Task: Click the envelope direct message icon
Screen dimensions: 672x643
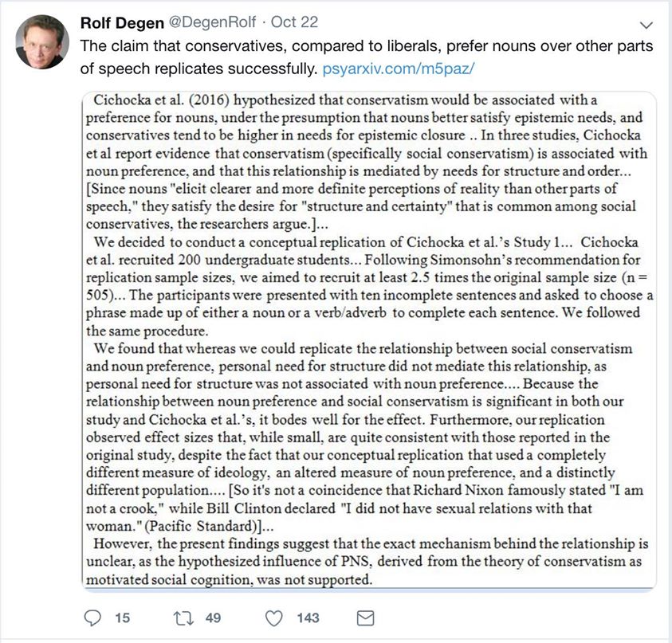Action: [364, 618]
